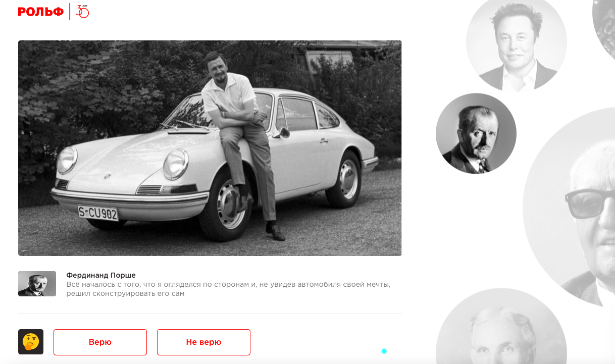Screen dimensions: 615x364
Task: Click the thinking face emoji icon
Action: (x=31, y=342)
